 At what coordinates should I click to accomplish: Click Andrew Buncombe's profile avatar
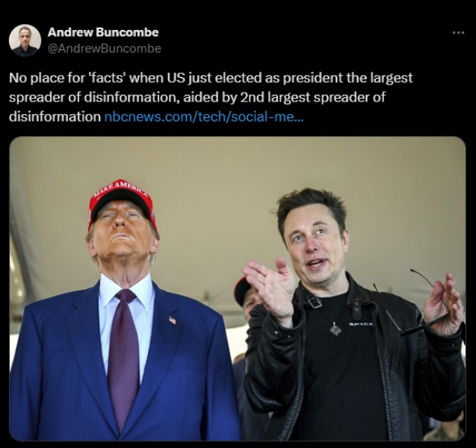click(x=25, y=40)
